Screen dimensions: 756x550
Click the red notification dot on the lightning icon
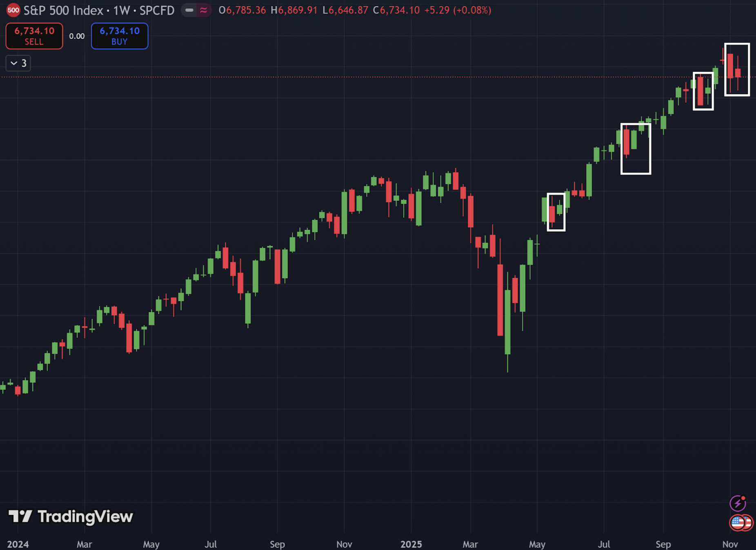743,497
